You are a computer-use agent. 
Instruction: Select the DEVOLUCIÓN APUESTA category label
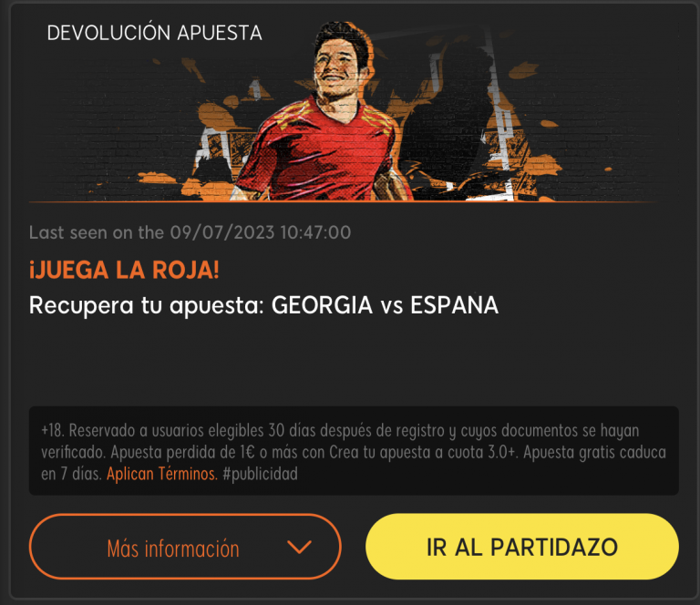pos(154,33)
